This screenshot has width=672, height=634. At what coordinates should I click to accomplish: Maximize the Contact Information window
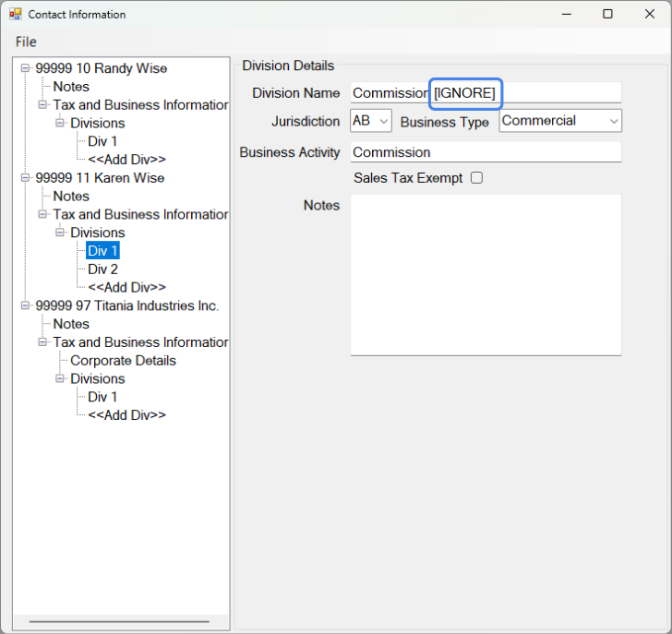coord(607,14)
